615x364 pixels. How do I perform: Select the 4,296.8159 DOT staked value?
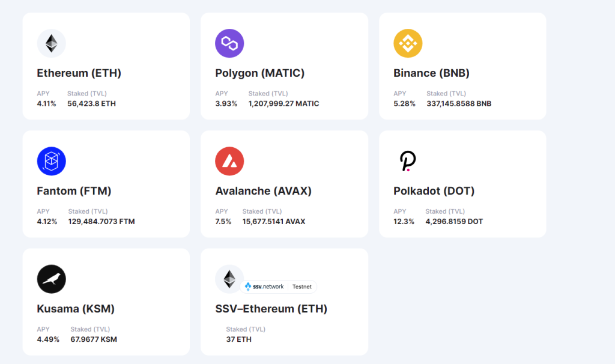pyautogui.click(x=454, y=222)
